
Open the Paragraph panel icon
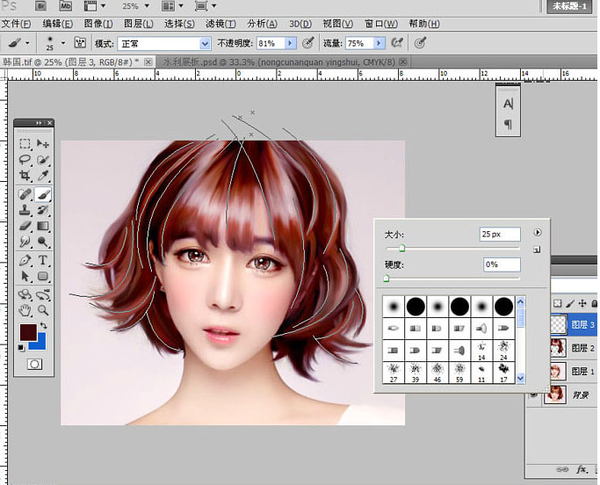509,124
